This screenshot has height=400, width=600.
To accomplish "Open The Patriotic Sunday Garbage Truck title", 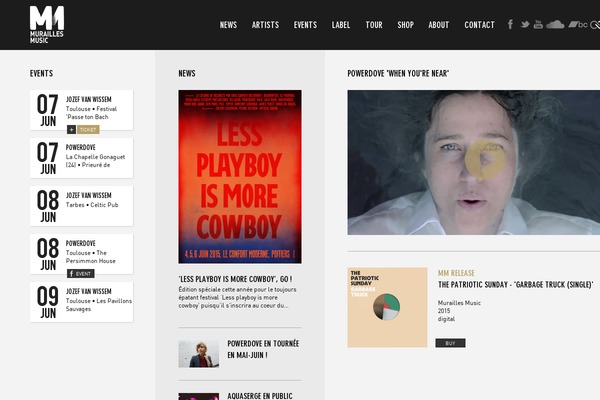I will pyautogui.click(x=515, y=285).
